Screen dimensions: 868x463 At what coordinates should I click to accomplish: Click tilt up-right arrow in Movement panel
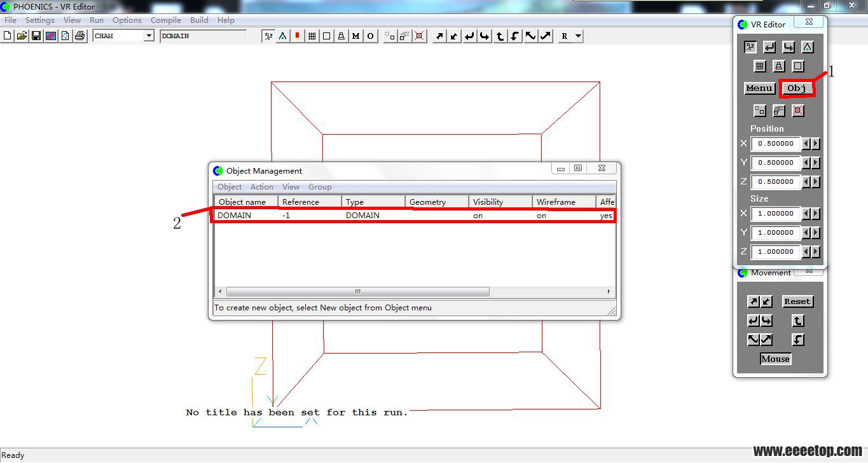pyautogui.click(x=766, y=340)
